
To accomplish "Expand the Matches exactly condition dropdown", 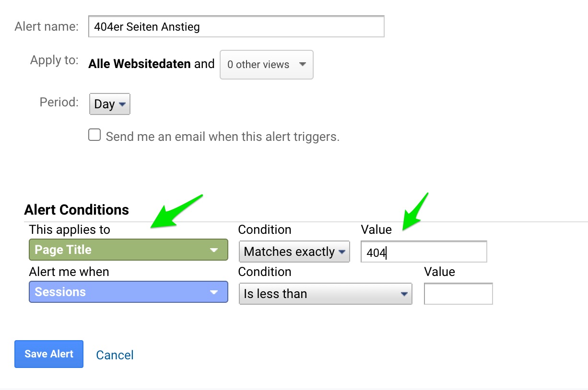I will point(294,252).
